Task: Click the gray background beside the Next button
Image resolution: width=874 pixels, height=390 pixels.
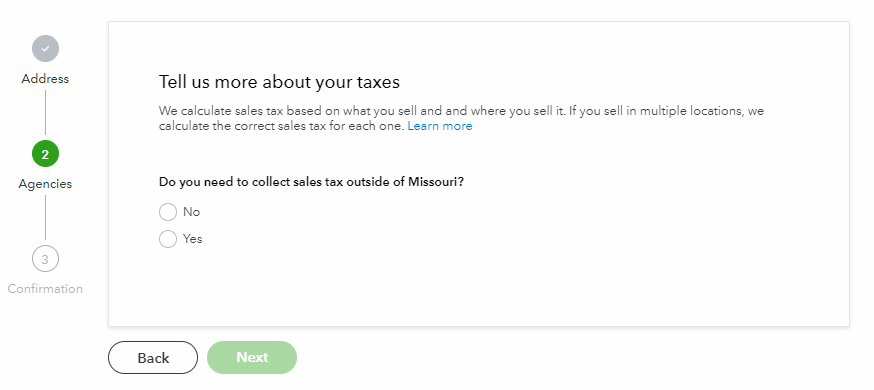Action: [502, 358]
